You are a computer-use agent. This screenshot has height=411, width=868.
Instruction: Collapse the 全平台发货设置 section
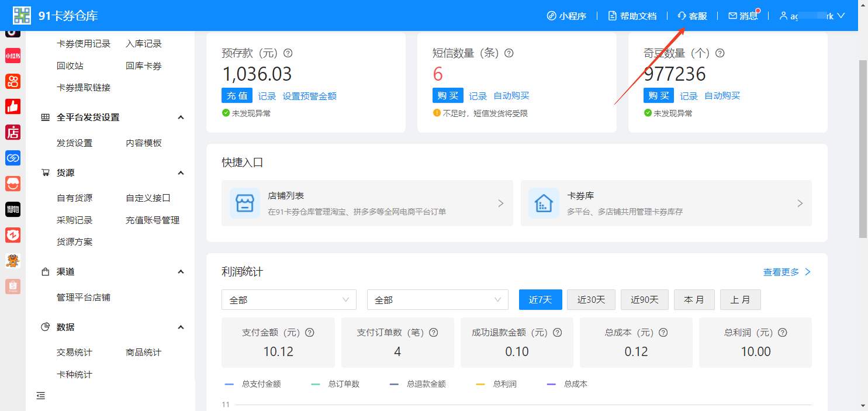(181, 118)
